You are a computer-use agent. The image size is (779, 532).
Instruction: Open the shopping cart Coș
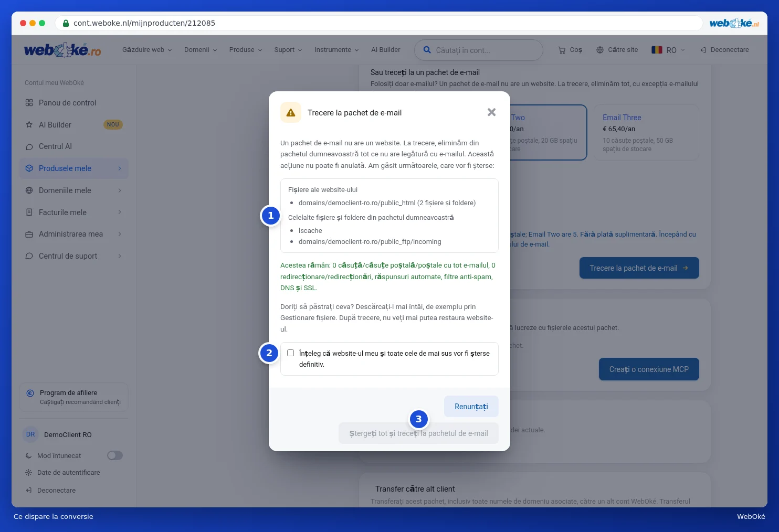point(570,50)
